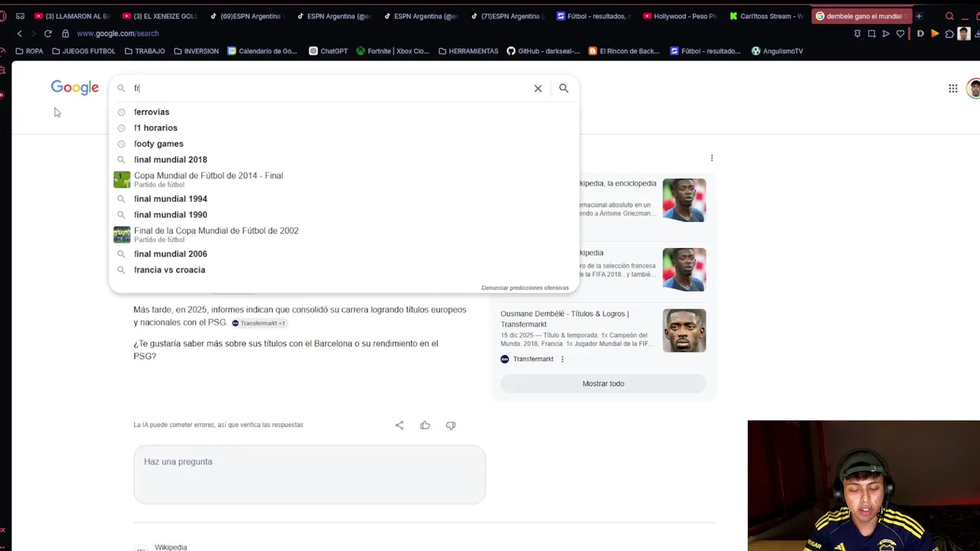
Task: Click the lock site-info icon in address bar
Action: pyautogui.click(x=65, y=34)
